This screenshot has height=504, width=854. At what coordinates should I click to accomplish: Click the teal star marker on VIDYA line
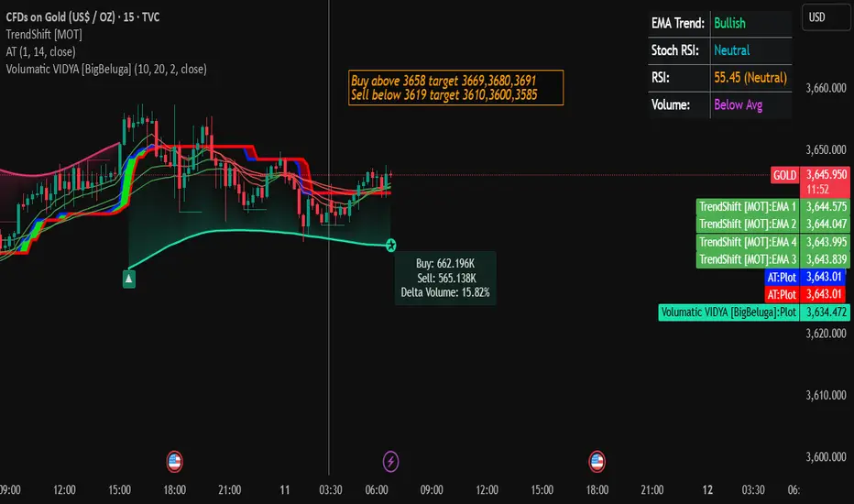(390, 246)
